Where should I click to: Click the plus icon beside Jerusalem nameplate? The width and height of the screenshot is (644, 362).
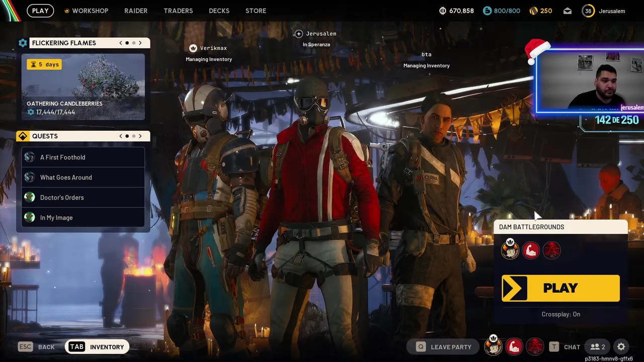pyautogui.click(x=298, y=34)
